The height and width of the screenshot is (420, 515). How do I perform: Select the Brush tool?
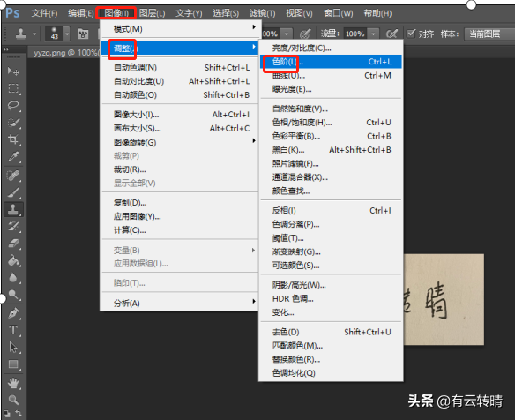(13, 192)
